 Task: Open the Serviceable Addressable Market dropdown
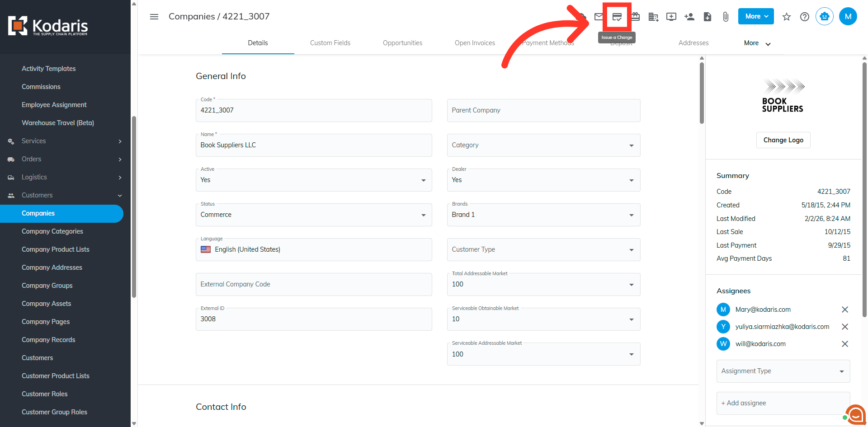coord(543,354)
